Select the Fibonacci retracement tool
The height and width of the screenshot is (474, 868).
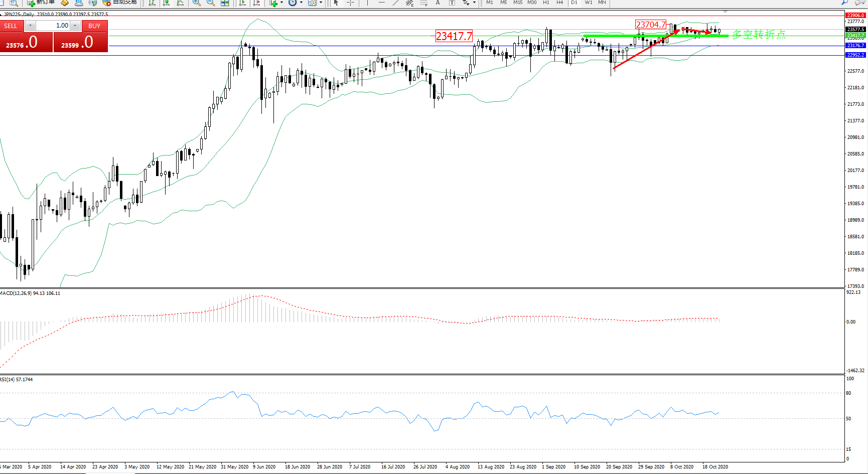pyautogui.click(x=424, y=3)
